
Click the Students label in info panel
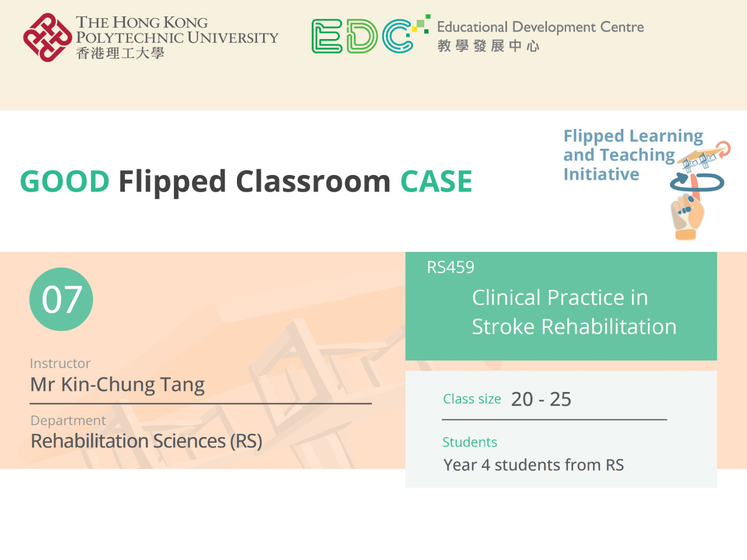(470, 442)
